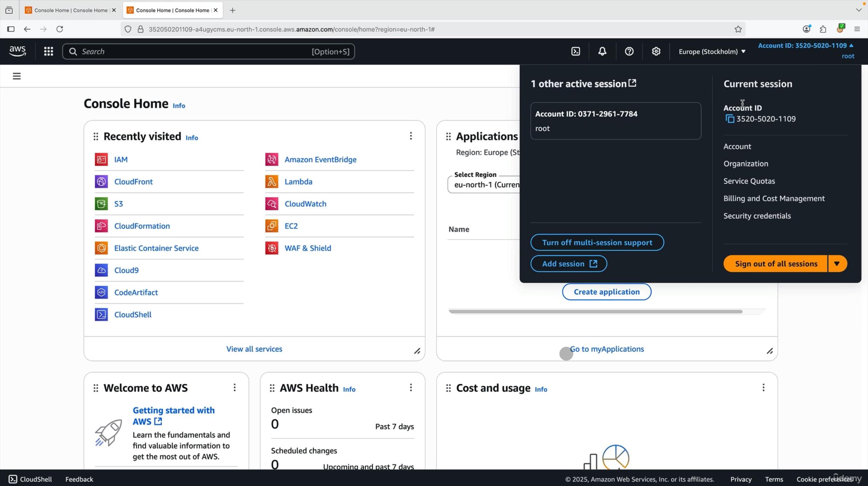Select Security credentials menu entry
Viewport: 868px width, 486px height.
point(757,216)
